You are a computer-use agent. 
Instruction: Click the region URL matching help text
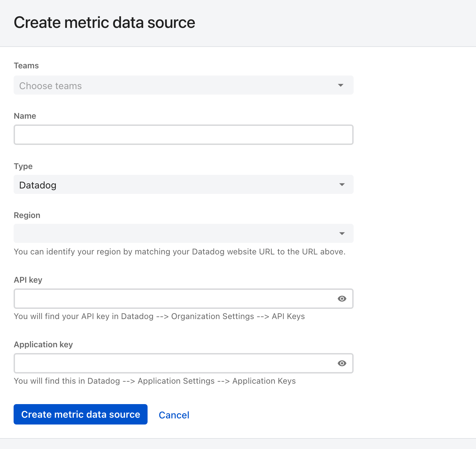[180, 252]
